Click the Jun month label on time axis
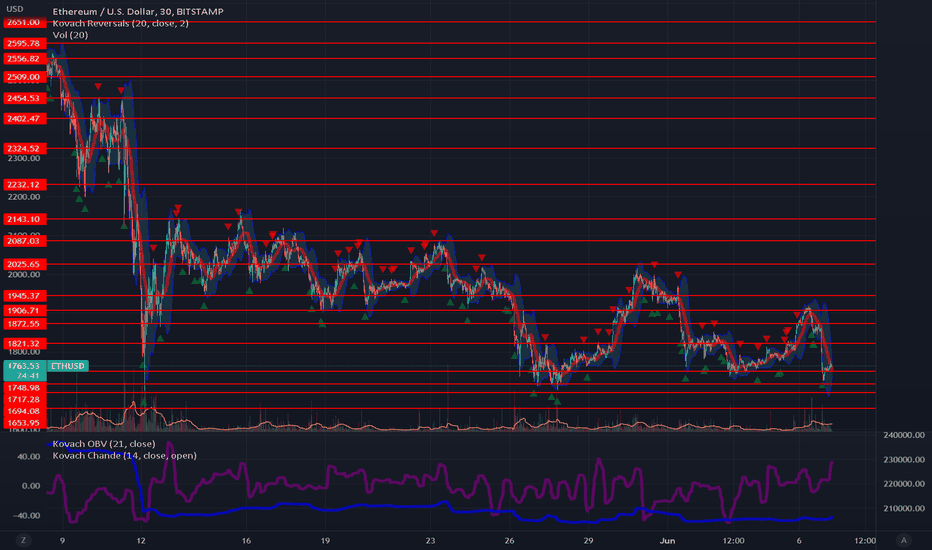This screenshot has height=550, width=932. [667, 540]
